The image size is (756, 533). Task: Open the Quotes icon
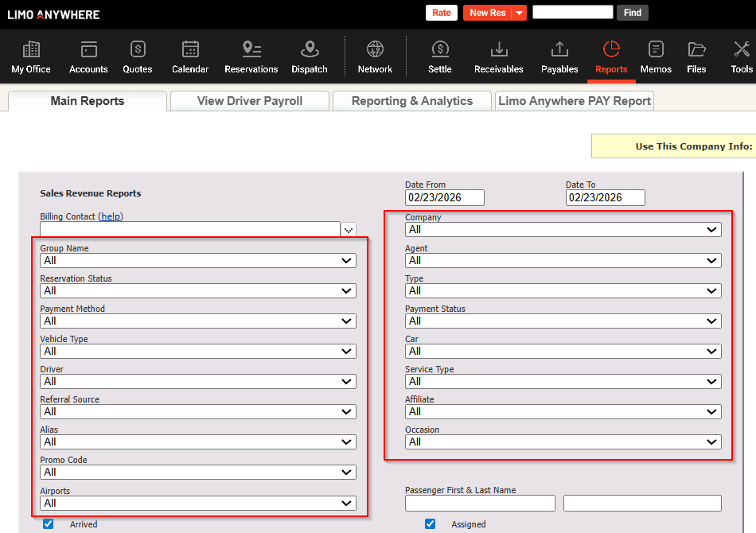138,50
